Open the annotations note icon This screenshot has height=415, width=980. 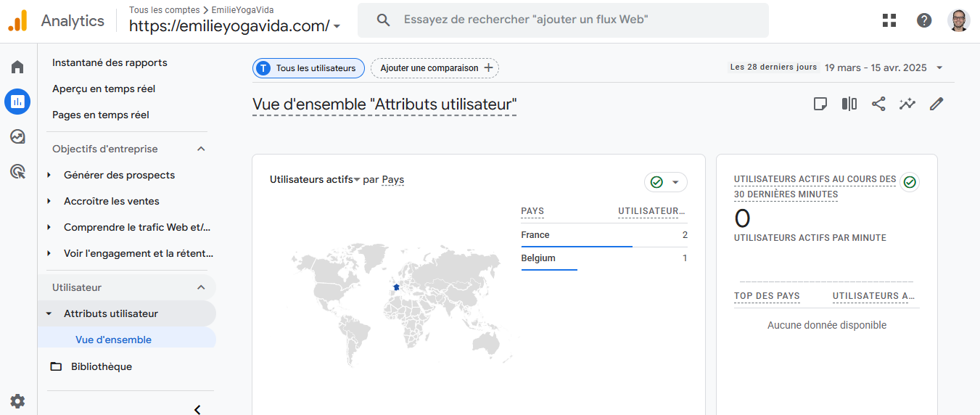pos(820,104)
